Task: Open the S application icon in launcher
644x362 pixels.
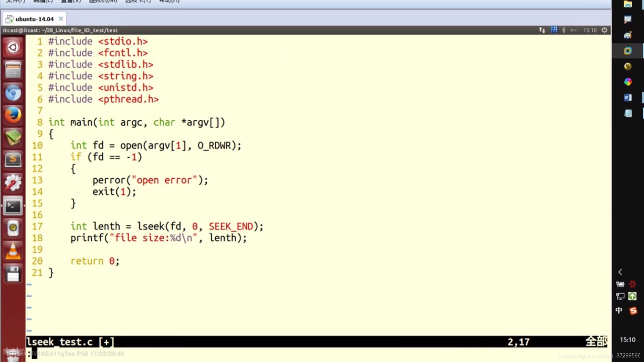Action: tap(13, 160)
